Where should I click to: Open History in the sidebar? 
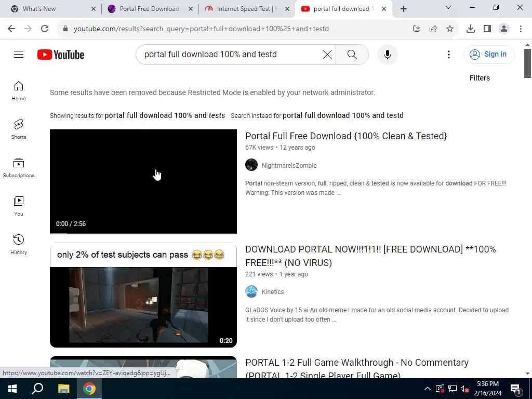pyautogui.click(x=19, y=244)
